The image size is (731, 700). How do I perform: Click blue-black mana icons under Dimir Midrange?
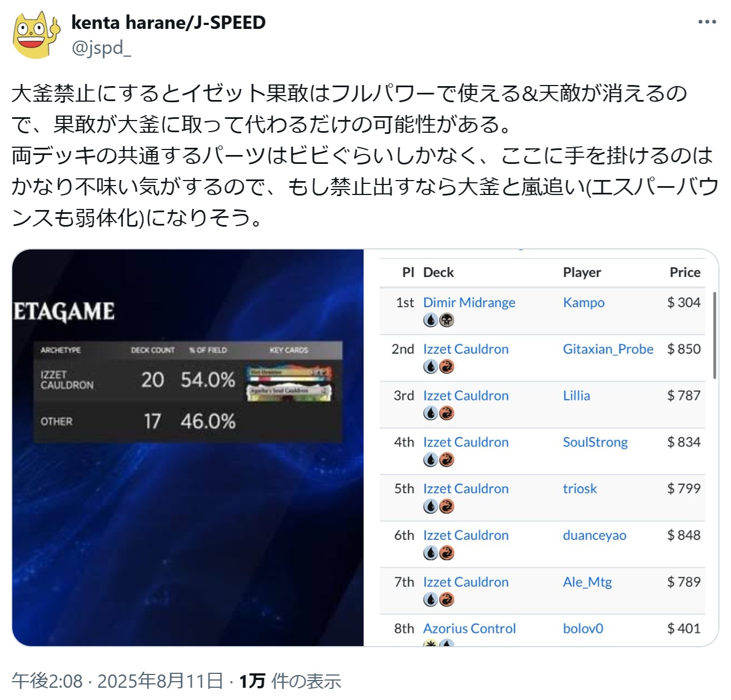[439, 320]
